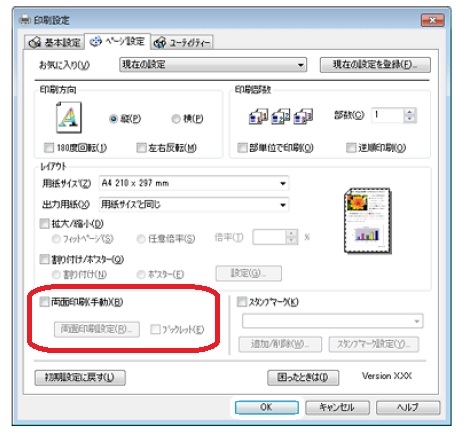Click the ページ設定 tab icon
This screenshot has width=466, height=439.
coord(96,41)
